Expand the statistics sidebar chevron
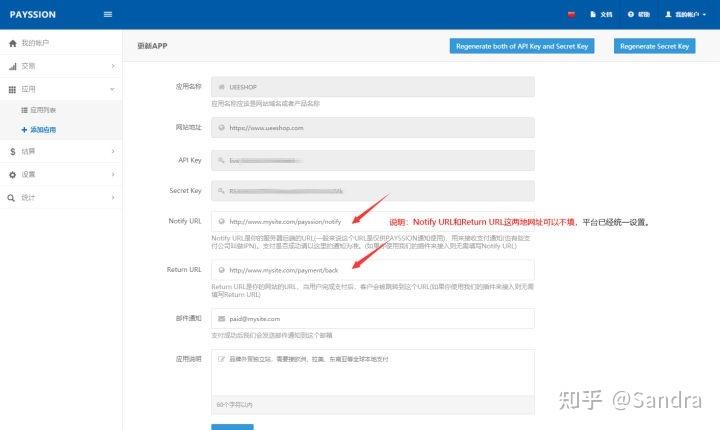Image resolution: width=720 pixels, height=430 pixels. [x=113, y=197]
